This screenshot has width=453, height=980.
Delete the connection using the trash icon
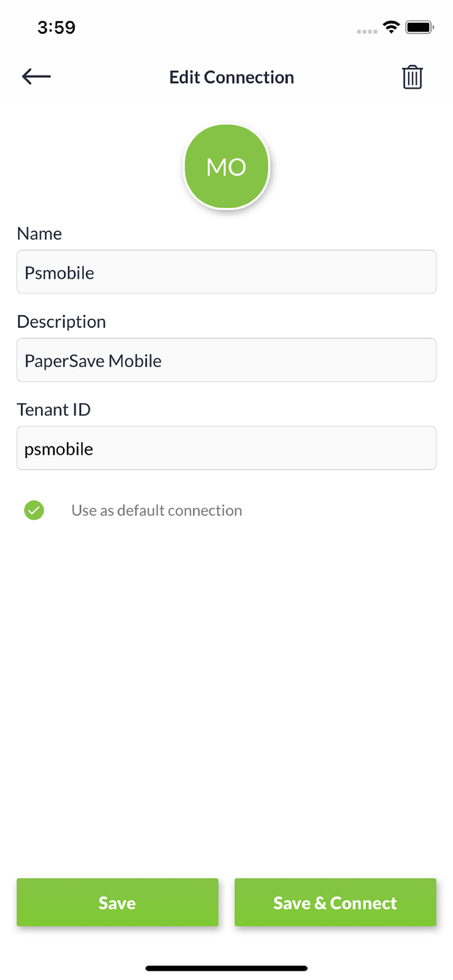[412, 76]
